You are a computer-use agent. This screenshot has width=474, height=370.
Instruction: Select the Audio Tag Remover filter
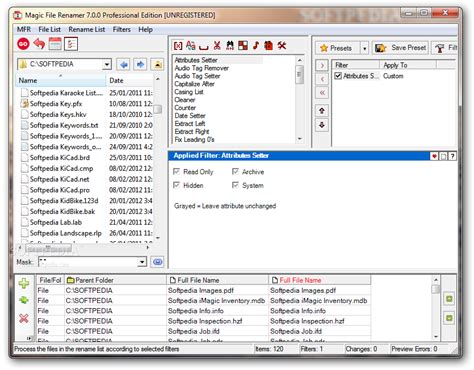[x=202, y=68]
